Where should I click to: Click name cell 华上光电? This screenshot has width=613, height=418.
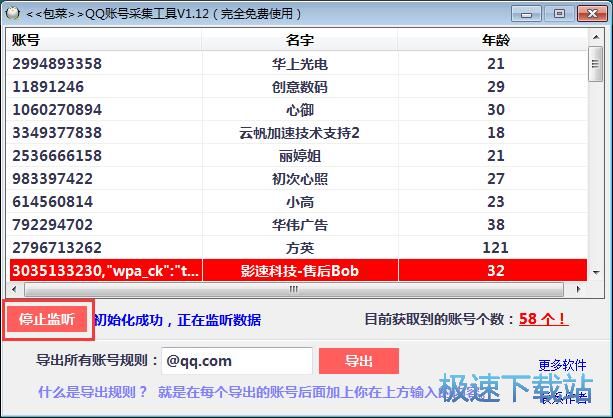[300, 64]
